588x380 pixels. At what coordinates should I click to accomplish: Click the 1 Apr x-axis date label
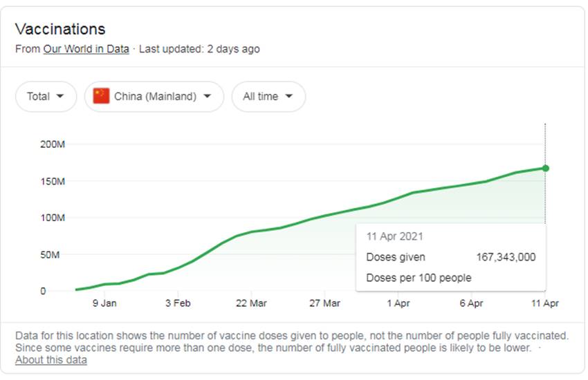(x=398, y=303)
